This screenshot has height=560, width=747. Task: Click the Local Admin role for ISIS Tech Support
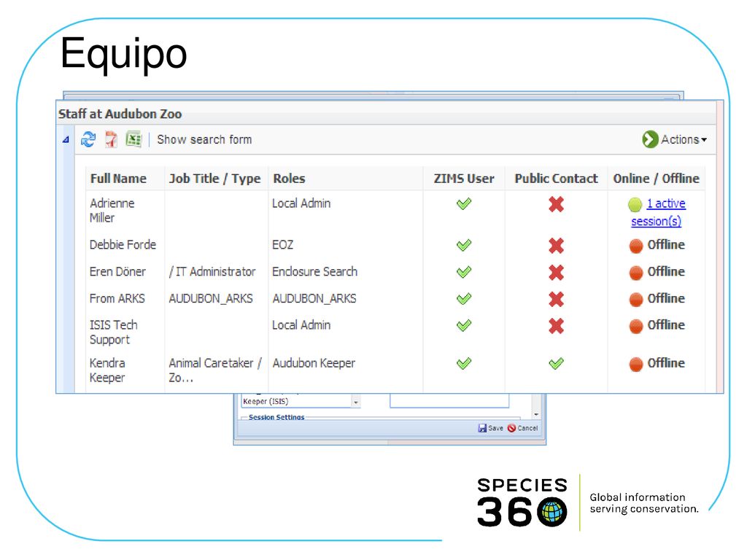point(301,324)
